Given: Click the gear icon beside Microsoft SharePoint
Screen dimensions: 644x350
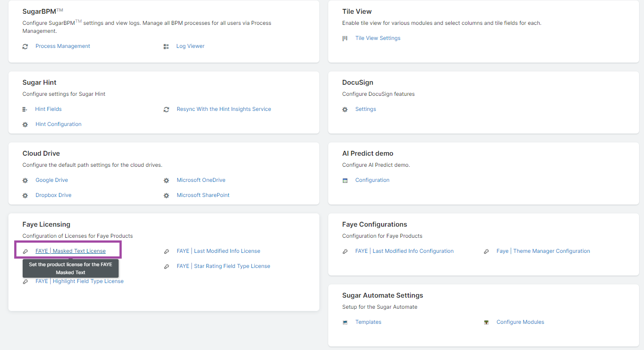Looking at the screenshot, I should tap(166, 195).
